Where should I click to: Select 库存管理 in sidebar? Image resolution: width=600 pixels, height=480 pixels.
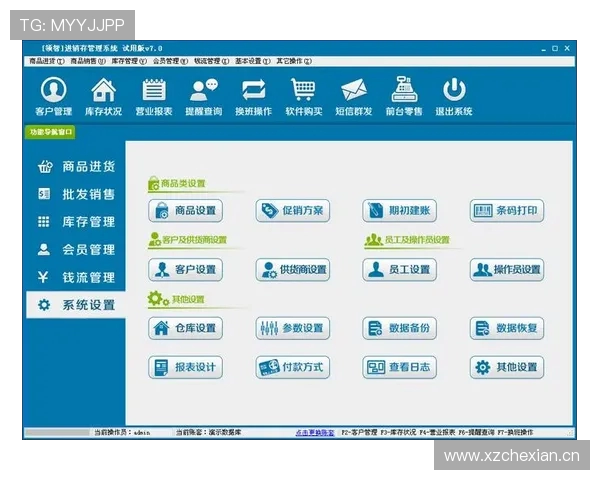point(76,222)
